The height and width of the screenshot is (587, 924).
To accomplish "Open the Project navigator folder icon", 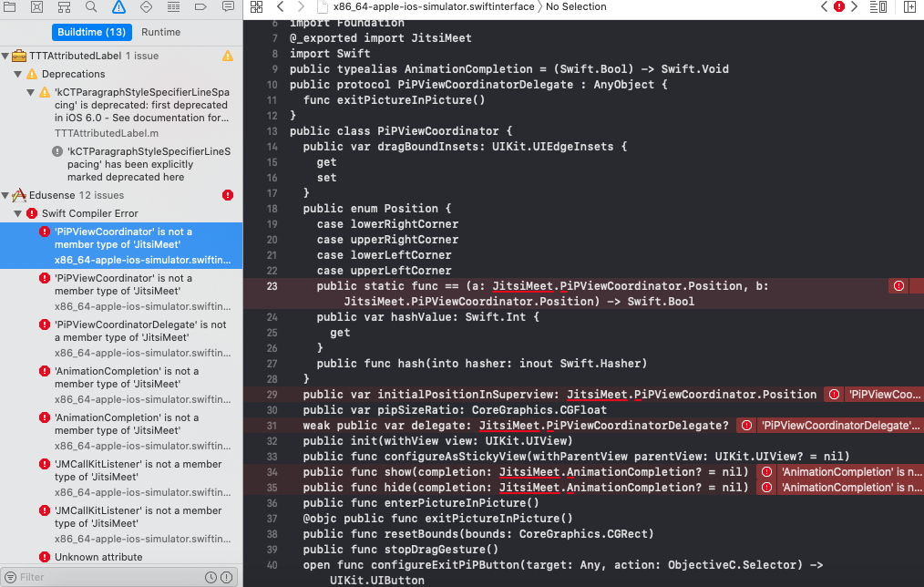I will [x=10, y=7].
